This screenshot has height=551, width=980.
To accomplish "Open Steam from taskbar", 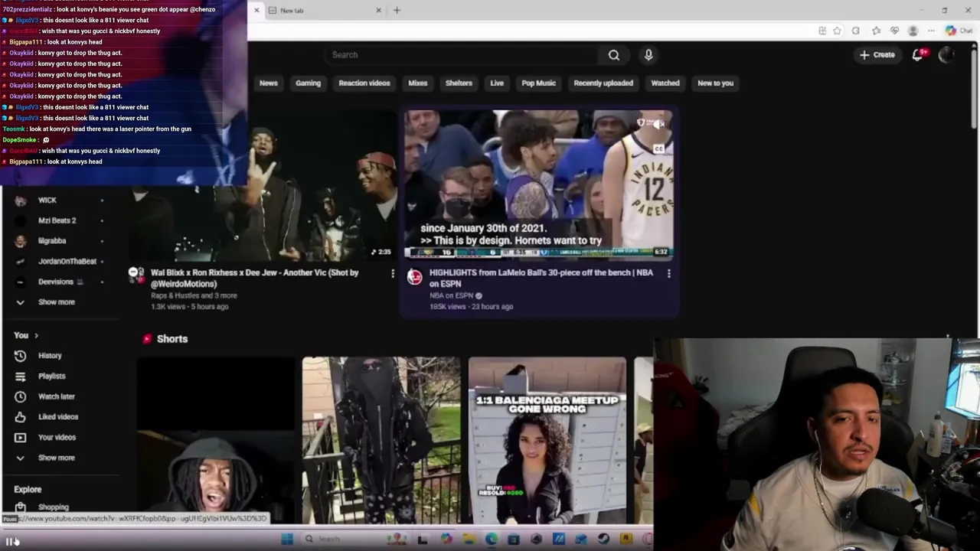I will click(x=604, y=540).
